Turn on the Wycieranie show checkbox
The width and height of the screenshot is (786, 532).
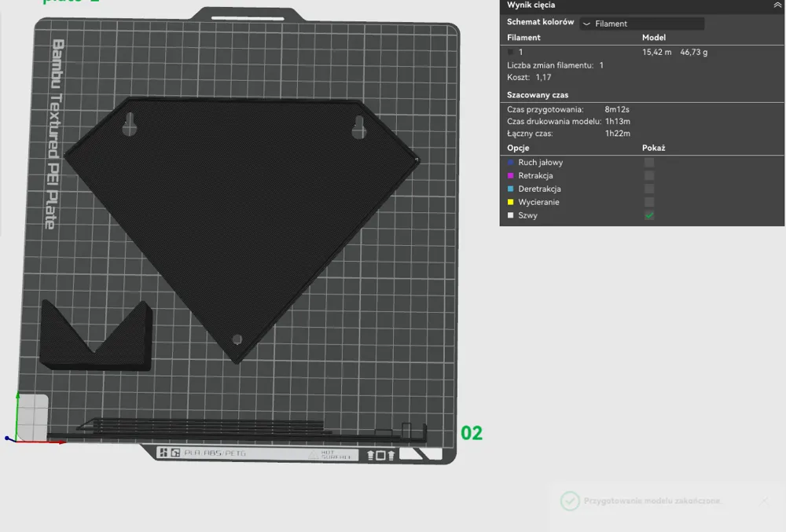click(x=649, y=203)
